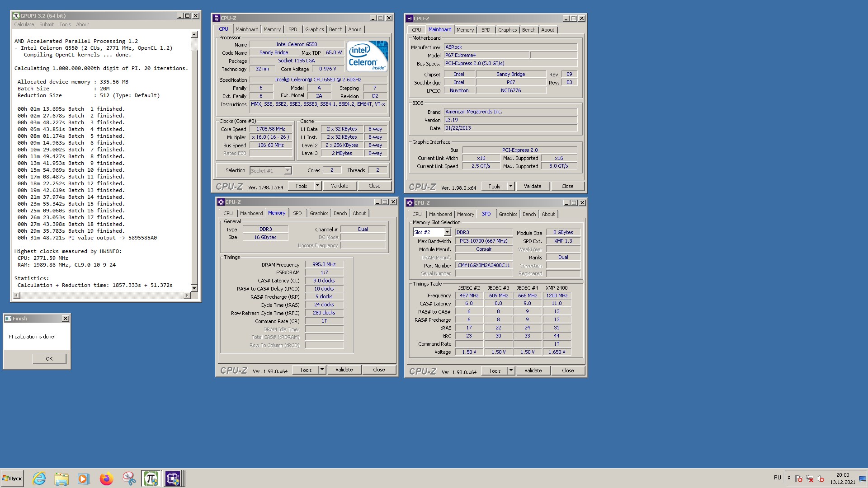Screen dimensions: 868x488
Task: Open Mainboard tab in CPU-Z CPU window
Action: 247,29
